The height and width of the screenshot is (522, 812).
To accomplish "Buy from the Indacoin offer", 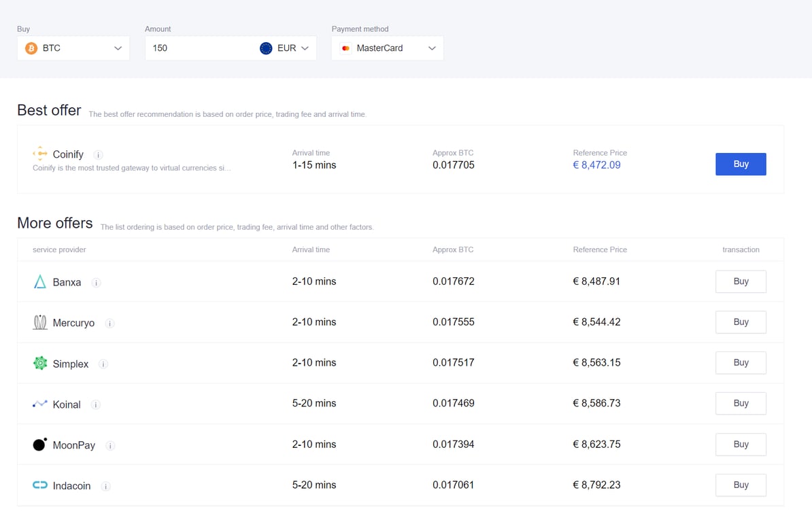I will (741, 485).
